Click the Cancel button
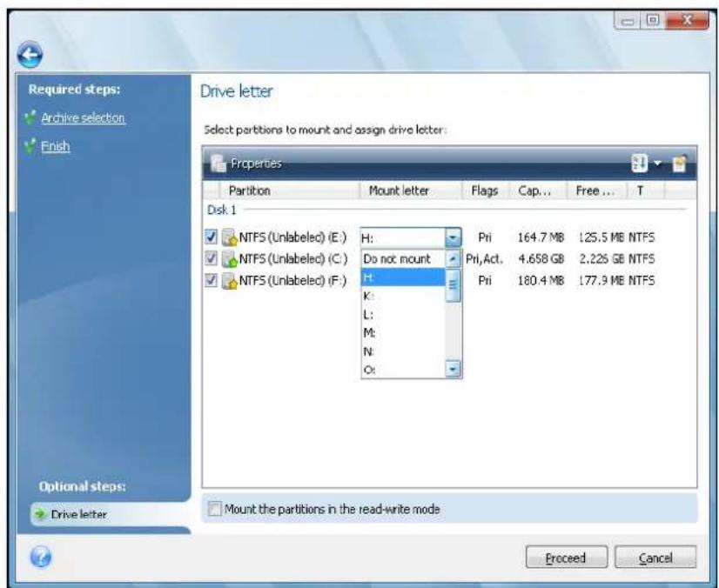This screenshot has width=719, height=588. 655,558
